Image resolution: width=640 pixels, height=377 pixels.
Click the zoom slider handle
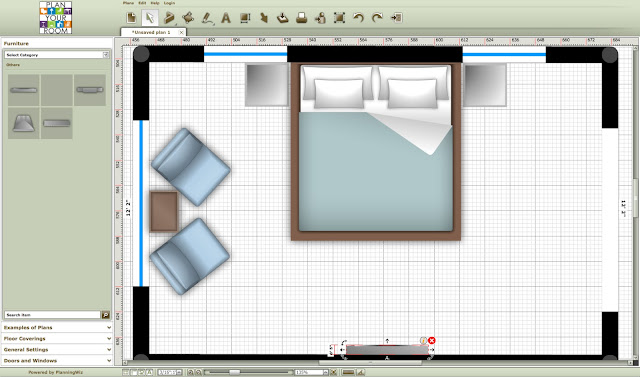235,372
